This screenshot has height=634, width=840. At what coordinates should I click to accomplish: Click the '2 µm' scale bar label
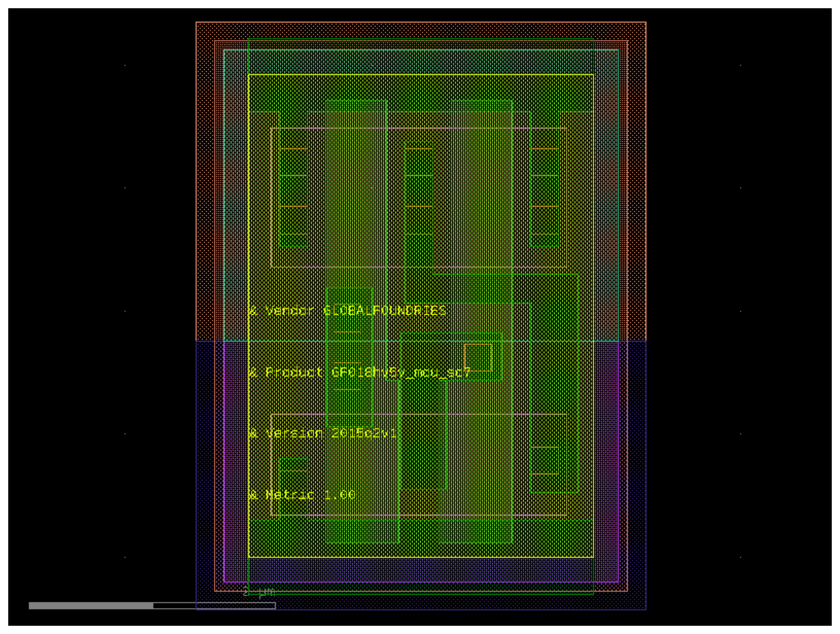click(x=259, y=592)
